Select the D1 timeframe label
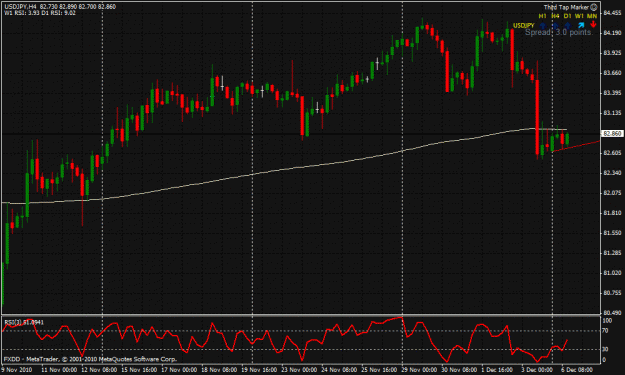The image size is (625, 375). click(x=568, y=16)
